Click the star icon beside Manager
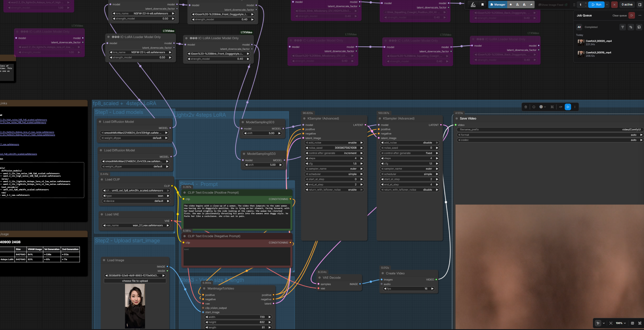Image resolution: width=644 pixels, height=330 pixels. pos(510,5)
